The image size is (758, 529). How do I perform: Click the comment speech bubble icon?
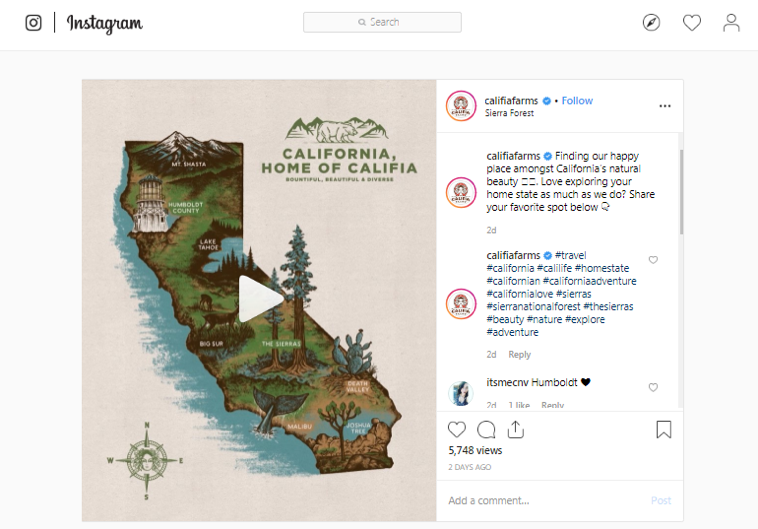click(486, 429)
